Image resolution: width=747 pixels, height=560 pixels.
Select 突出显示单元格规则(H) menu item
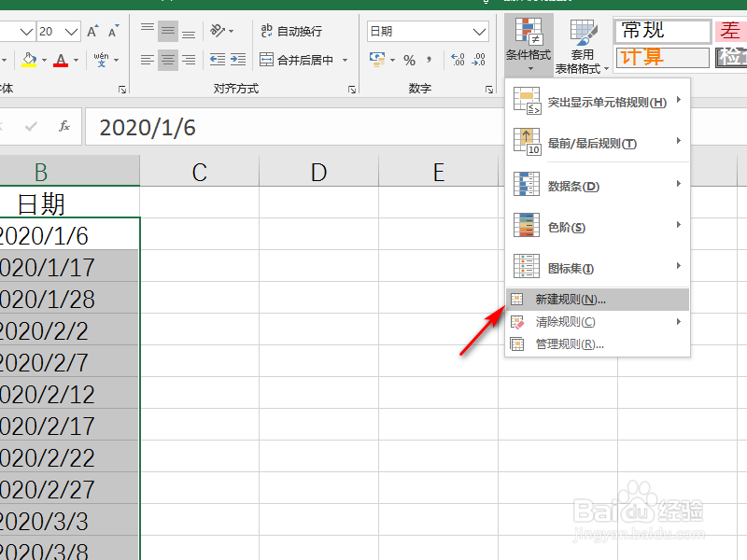[x=598, y=102]
